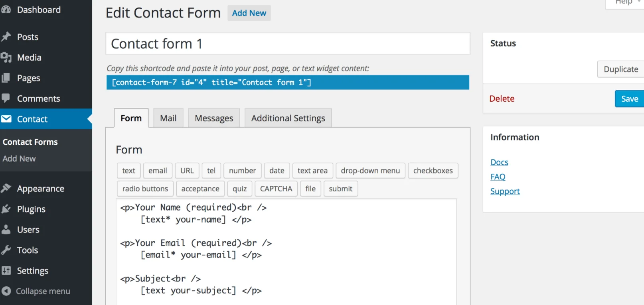Click the Contact envelope icon
Screen dimensions: 644x305
6,119
